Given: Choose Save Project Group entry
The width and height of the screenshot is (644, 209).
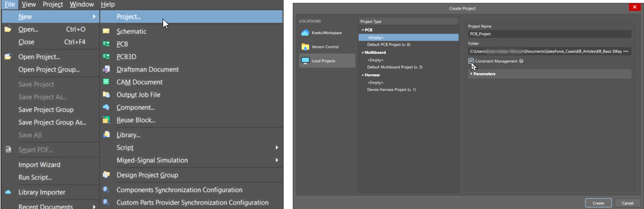Looking at the screenshot, I should [46, 109].
